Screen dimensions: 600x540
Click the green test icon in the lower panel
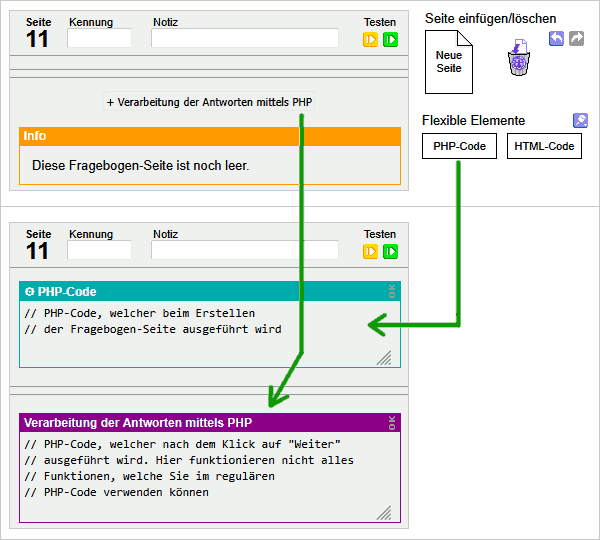(390, 251)
